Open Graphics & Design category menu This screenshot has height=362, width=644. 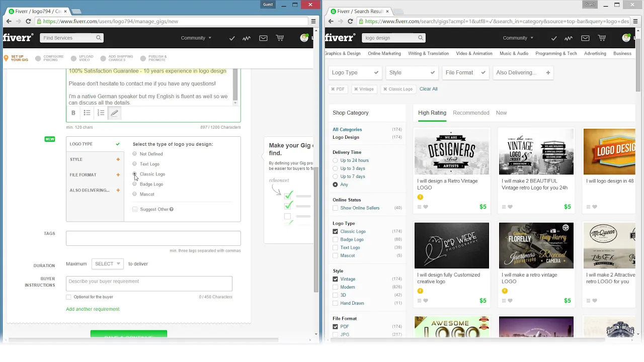(343, 53)
